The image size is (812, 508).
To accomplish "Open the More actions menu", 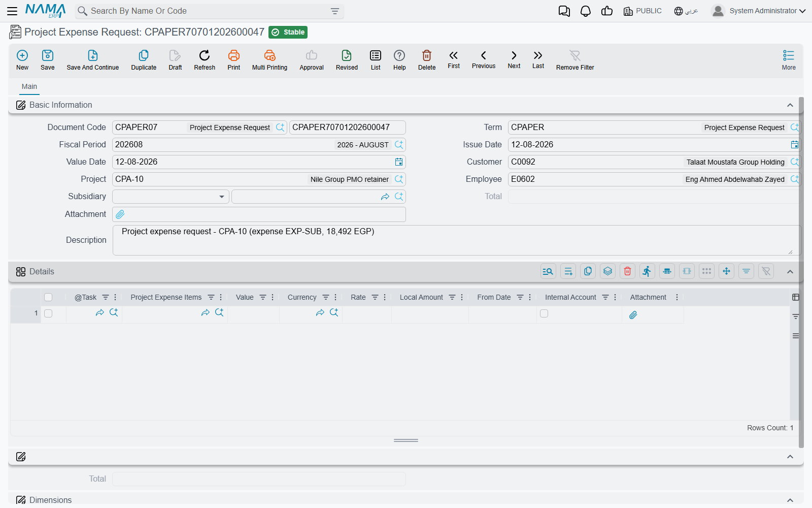I will [789, 60].
